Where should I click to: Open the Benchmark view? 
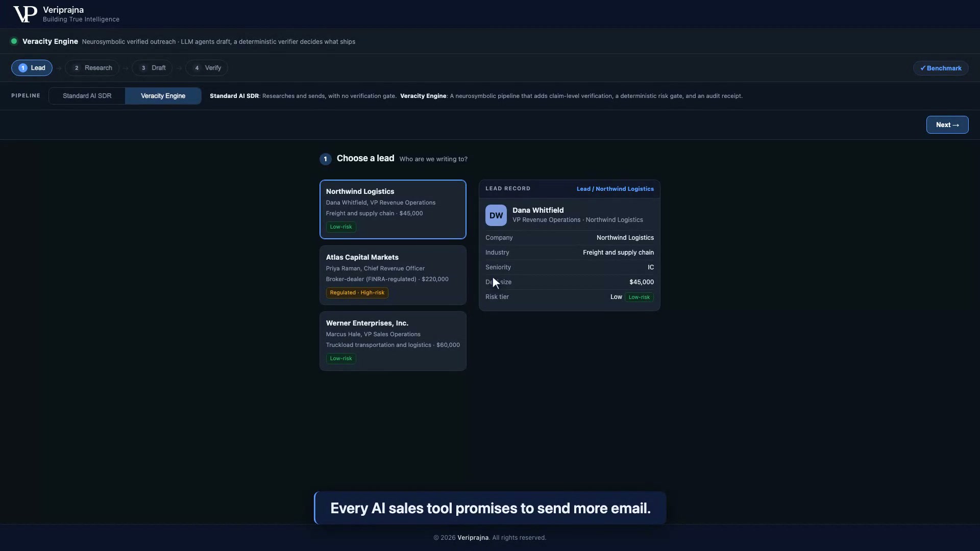tap(941, 68)
